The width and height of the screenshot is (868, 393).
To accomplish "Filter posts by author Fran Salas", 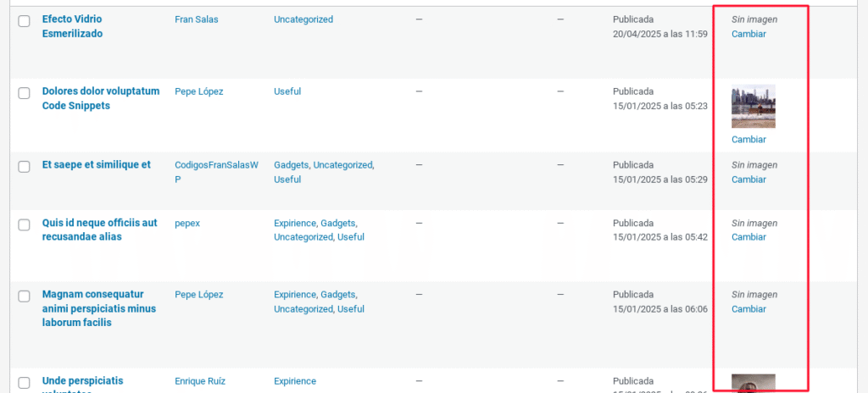I will pos(197,19).
